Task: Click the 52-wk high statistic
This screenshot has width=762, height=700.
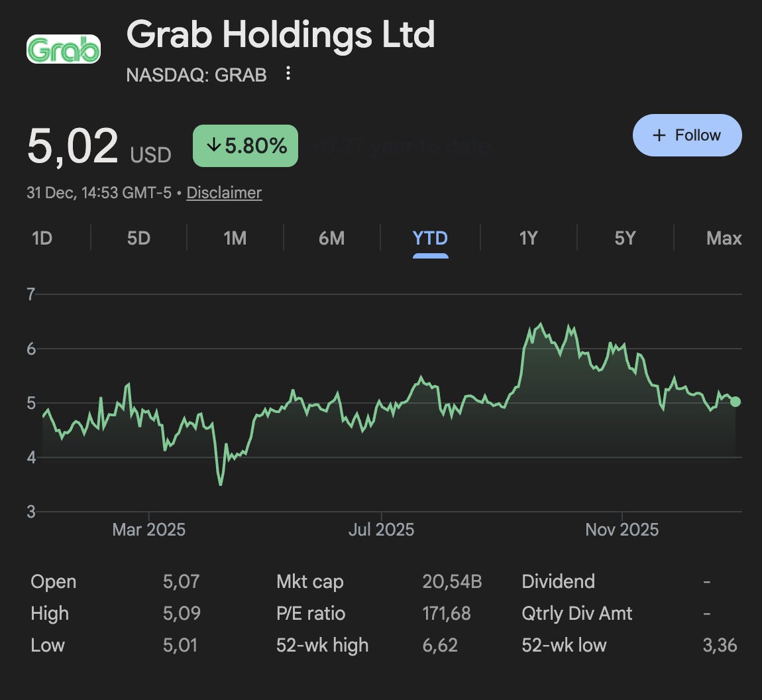Action: 322,645
